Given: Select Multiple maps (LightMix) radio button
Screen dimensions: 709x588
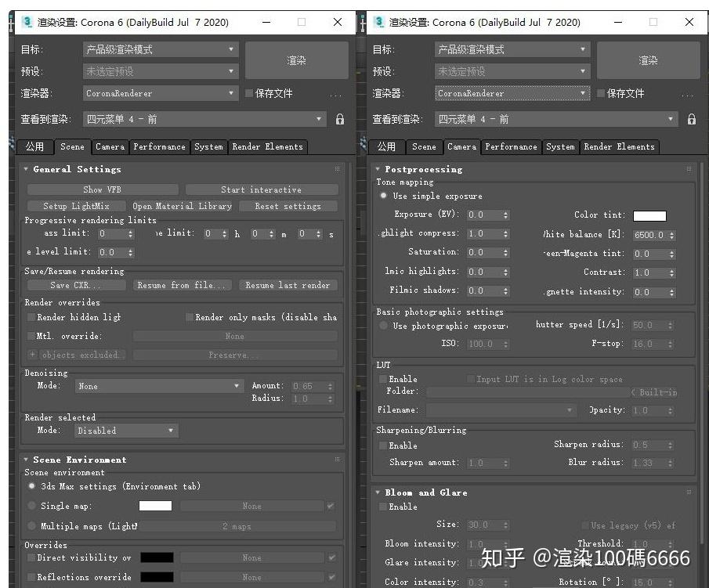Looking at the screenshot, I should pos(31,525).
